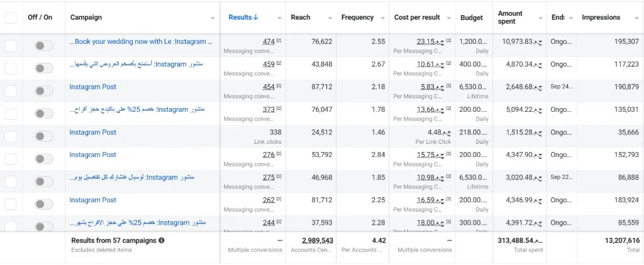Open Cost per result column dropdown

pos(449,18)
